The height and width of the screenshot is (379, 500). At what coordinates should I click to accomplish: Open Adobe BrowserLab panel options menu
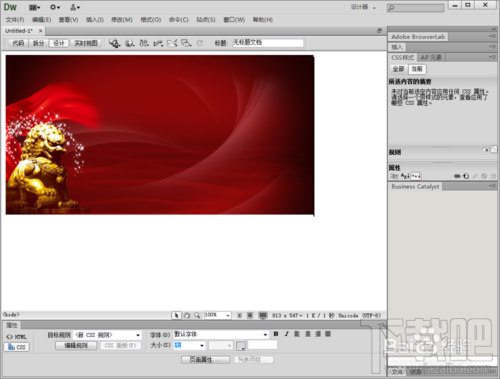click(492, 36)
